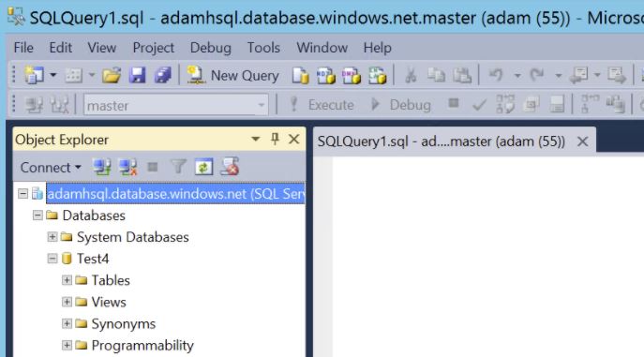644x357 pixels.
Task: Switch to the SQLQuery1.sql tab
Action: coord(442,141)
